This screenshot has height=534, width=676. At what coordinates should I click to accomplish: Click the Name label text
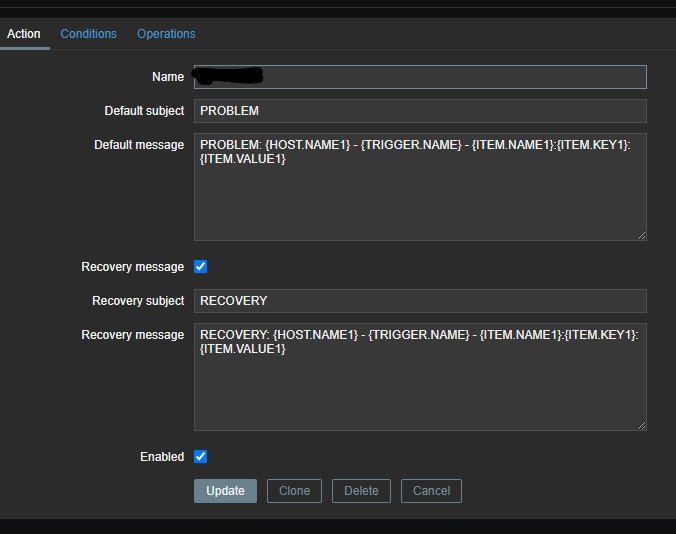(168, 77)
